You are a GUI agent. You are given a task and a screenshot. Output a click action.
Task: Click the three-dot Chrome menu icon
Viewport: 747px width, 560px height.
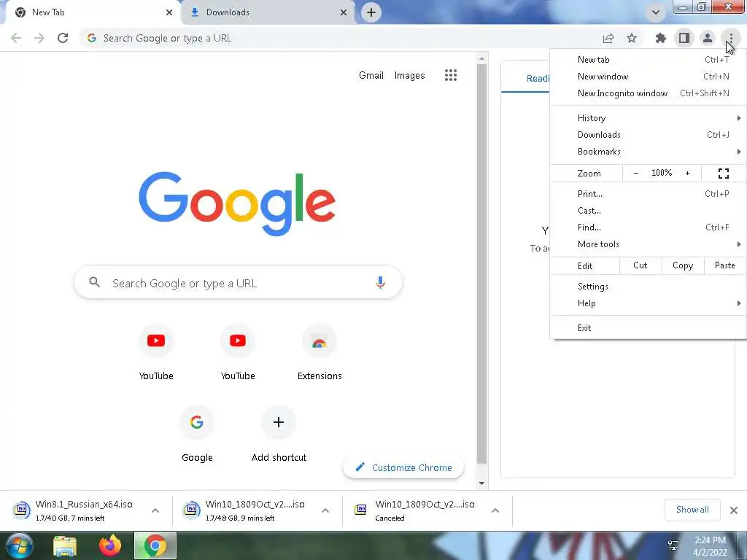coord(731,38)
